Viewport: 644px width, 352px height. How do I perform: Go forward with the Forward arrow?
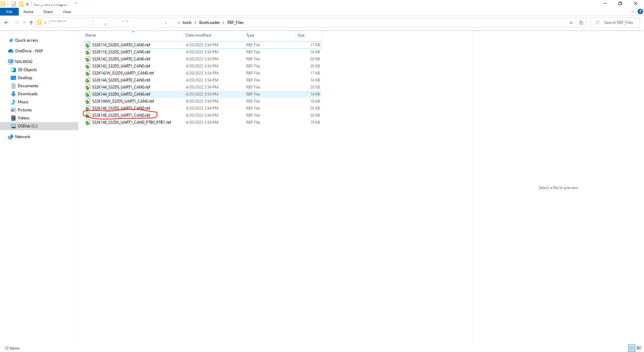tap(16, 23)
